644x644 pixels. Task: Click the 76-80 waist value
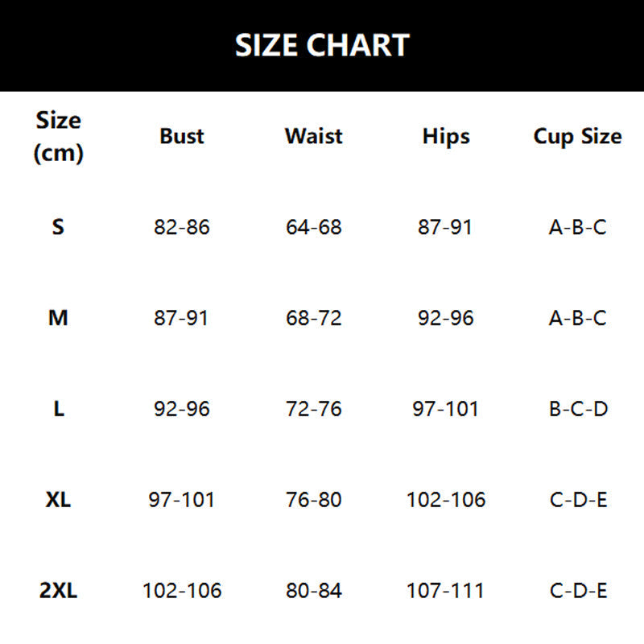pyautogui.click(x=313, y=500)
